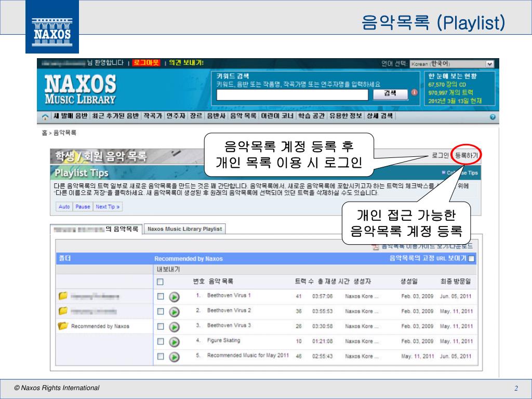Open the 어린이 코너 menu
Viewport: 532px width, 399px height.
(x=277, y=116)
